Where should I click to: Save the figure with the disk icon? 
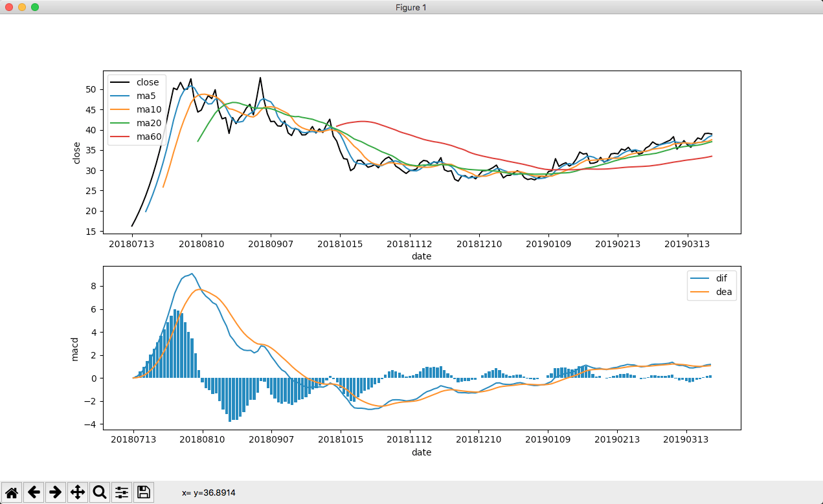tap(144, 492)
